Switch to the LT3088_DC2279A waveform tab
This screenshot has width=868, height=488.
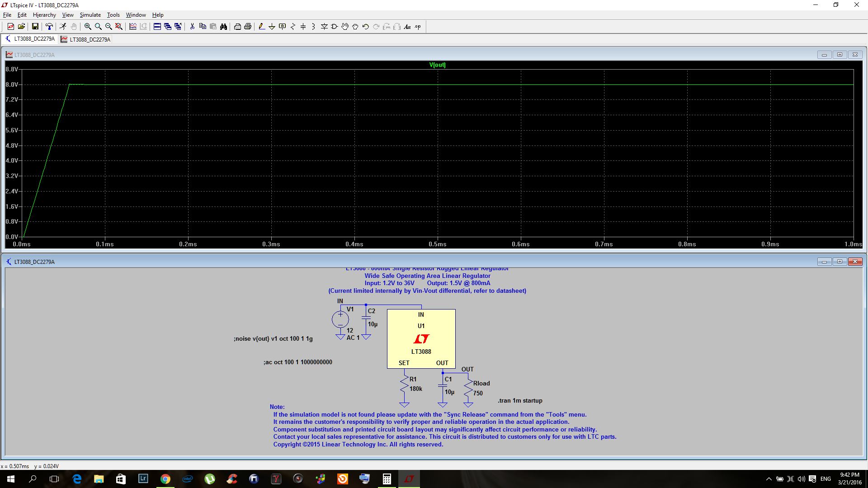pos(85,39)
